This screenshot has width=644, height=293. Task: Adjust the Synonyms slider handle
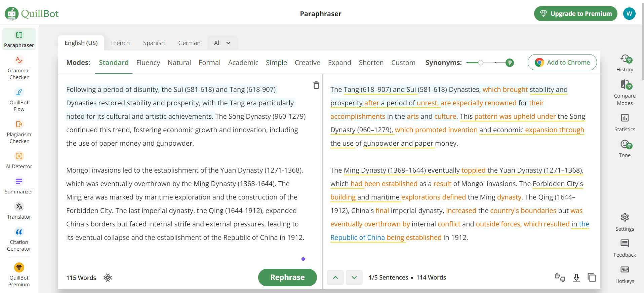point(481,63)
